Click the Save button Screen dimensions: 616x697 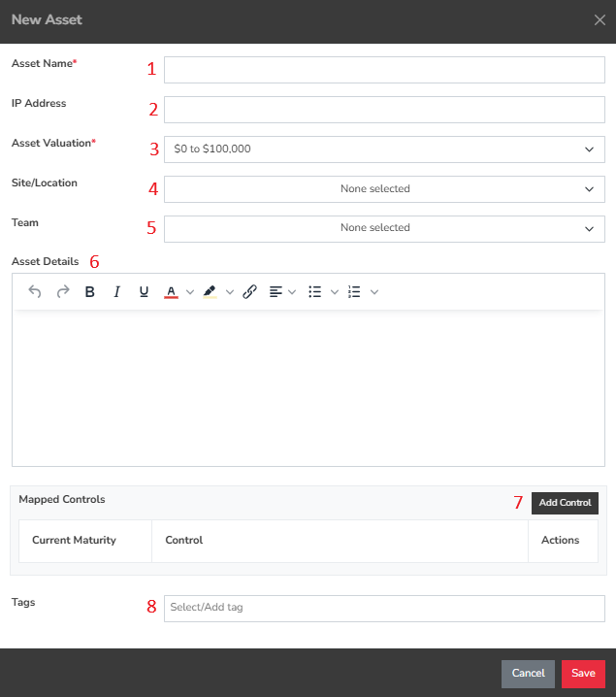pyautogui.click(x=583, y=674)
